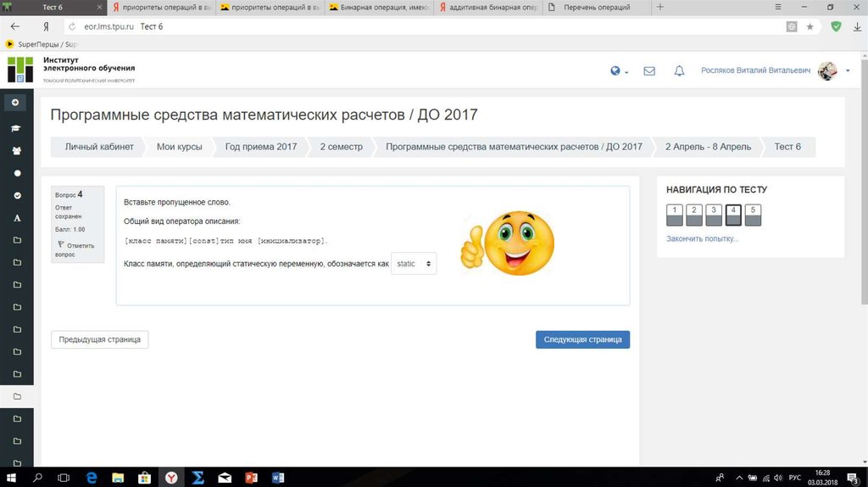
Task: Open the Год приема 2017 breadcrumb
Action: (261, 147)
